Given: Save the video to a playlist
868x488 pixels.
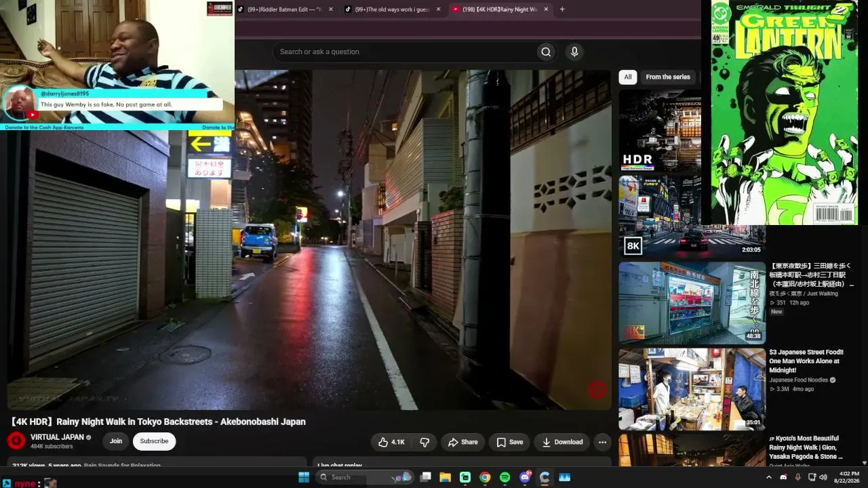Looking at the screenshot, I should (x=509, y=442).
